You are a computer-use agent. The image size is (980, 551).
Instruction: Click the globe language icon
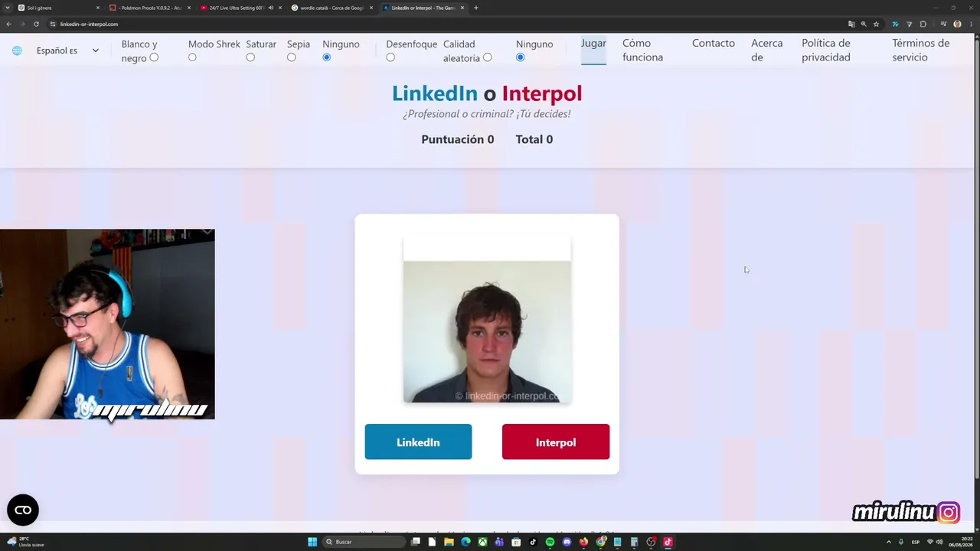(x=17, y=51)
